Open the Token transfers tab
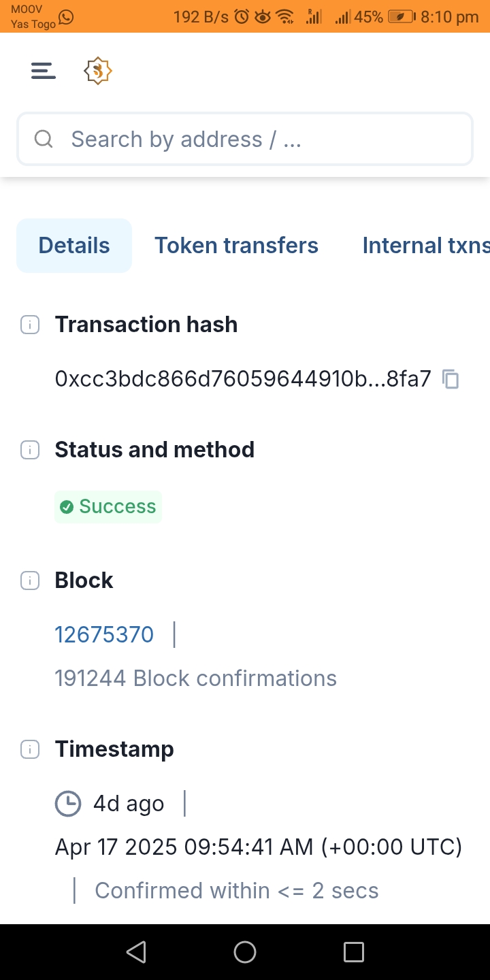The width and height of the screenshot is (490, 980). [x=236, y=246]
